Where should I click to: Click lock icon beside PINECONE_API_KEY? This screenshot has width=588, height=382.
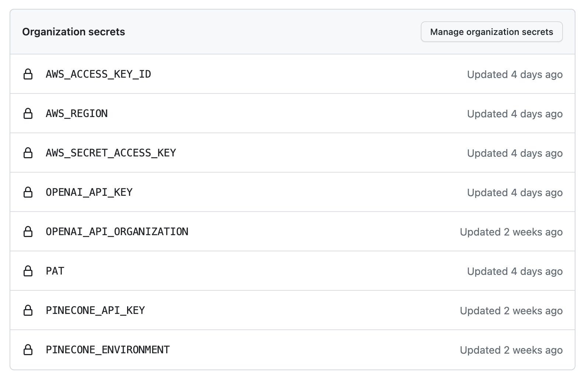click(x=28, y=311)
